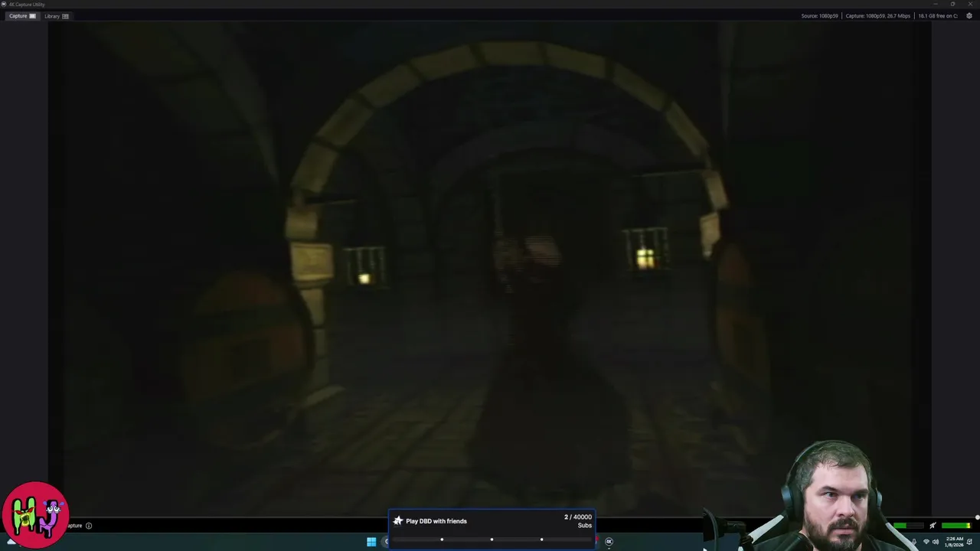Open the clock showing 2:26 AM
The image size is (980, 551).
[954, 542]
